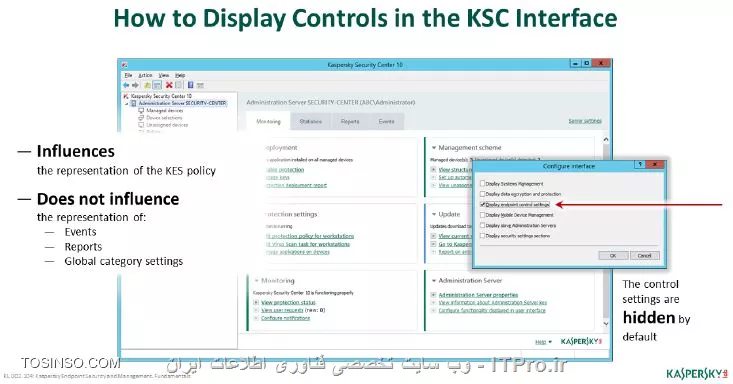Switch to the Reports tab
This screenshot has height=384, width=733.
[x=350, y=121]
